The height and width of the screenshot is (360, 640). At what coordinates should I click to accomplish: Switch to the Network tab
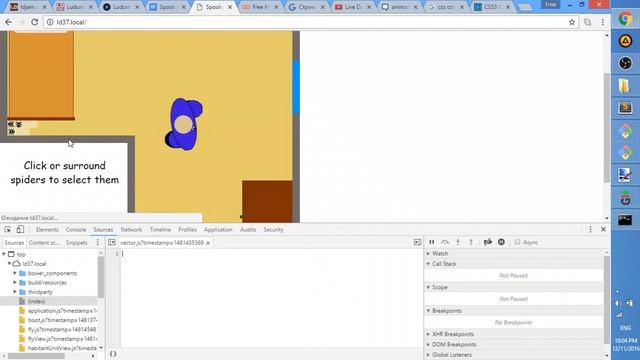click(131, 230)
